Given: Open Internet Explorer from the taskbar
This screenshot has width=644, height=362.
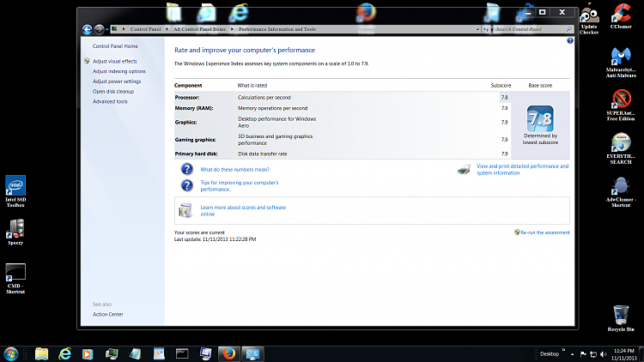Looking at the screenshot, I should 64,353.
